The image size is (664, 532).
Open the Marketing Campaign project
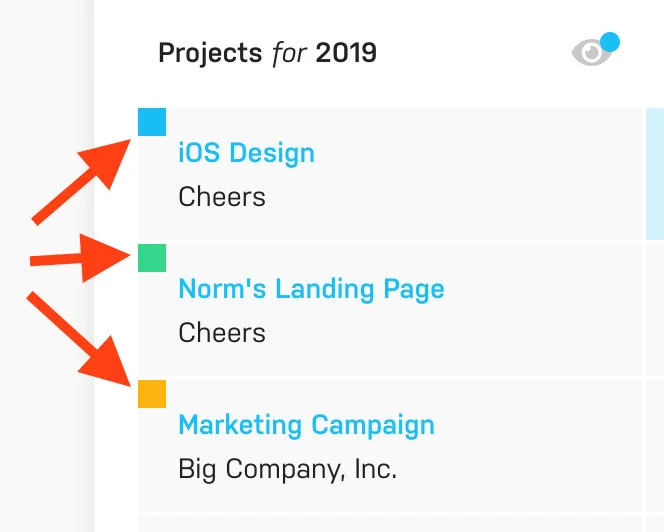click(x=306, y=425)
